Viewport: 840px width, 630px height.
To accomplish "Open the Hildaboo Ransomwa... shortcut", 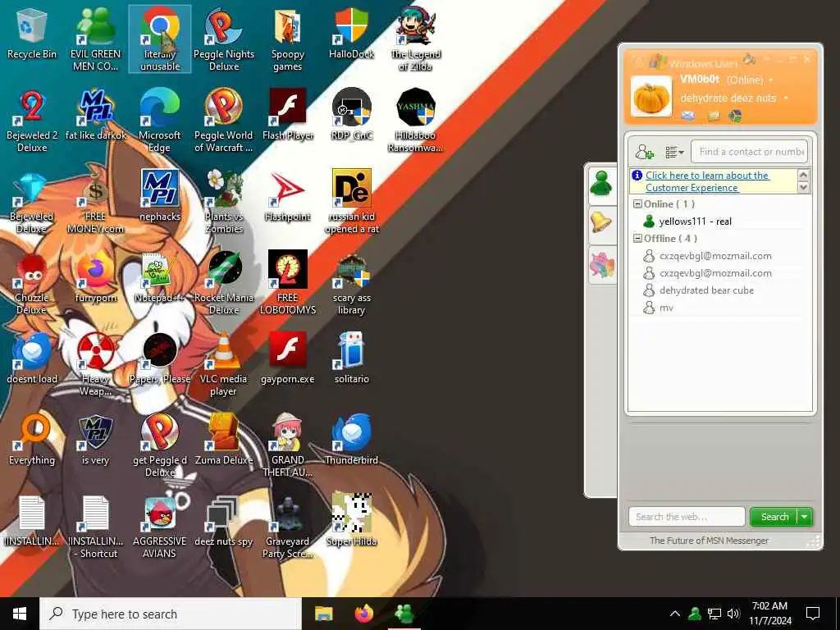I will pos(416,121).
